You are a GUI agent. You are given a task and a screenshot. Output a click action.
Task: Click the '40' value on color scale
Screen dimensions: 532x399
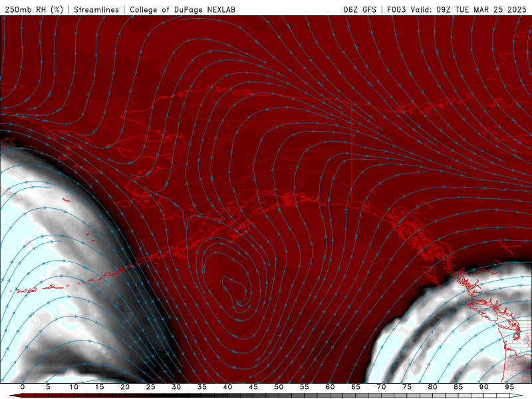(x=227, y=387)
